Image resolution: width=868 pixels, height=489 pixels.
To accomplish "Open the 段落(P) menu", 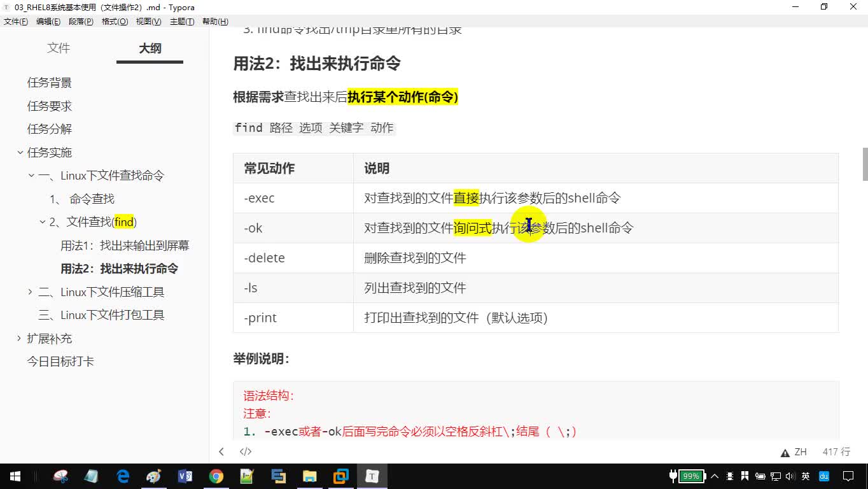I will (x=81, y=22).
